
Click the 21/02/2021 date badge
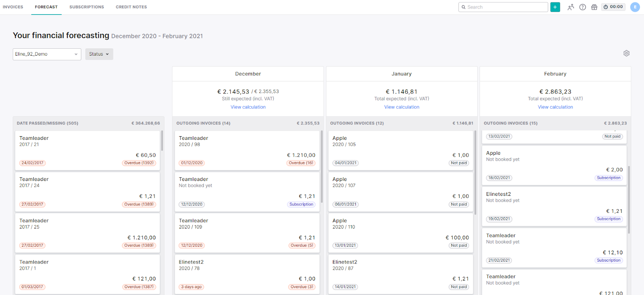click(499, 260)
